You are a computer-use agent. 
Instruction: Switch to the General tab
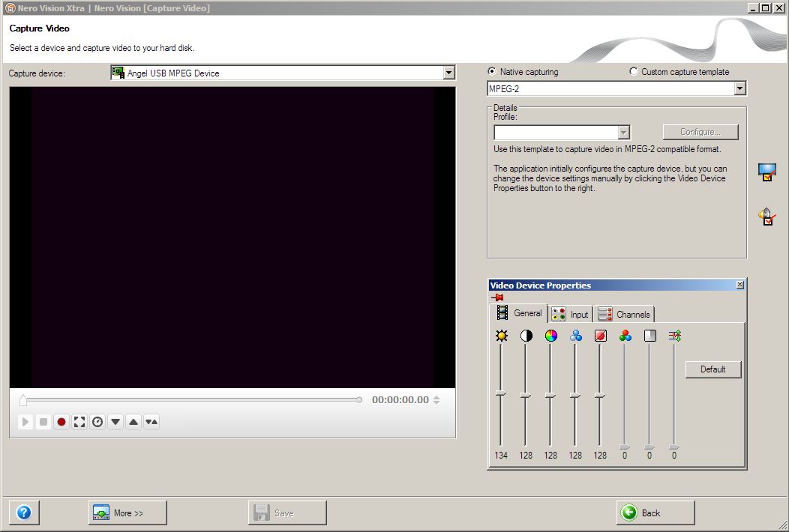click(x=519, y=313)
